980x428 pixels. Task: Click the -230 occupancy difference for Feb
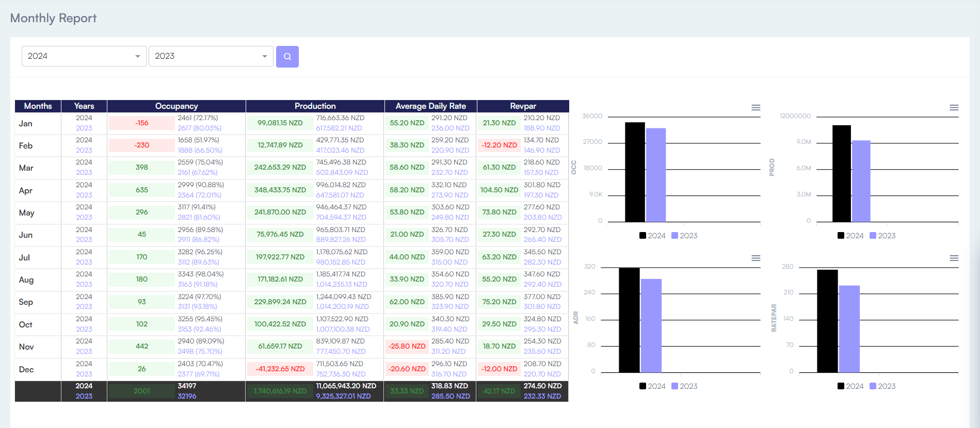142,145
